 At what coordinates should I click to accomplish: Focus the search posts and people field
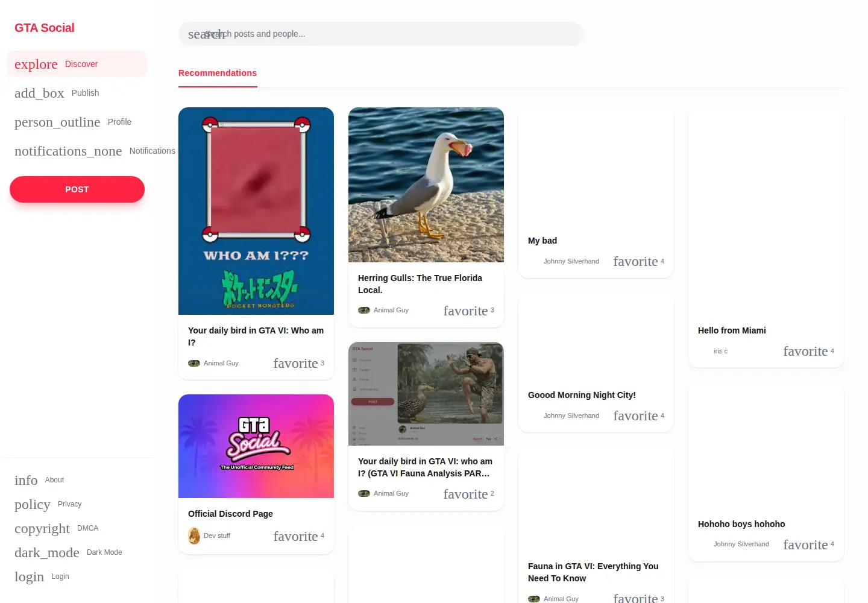[380, 34]
